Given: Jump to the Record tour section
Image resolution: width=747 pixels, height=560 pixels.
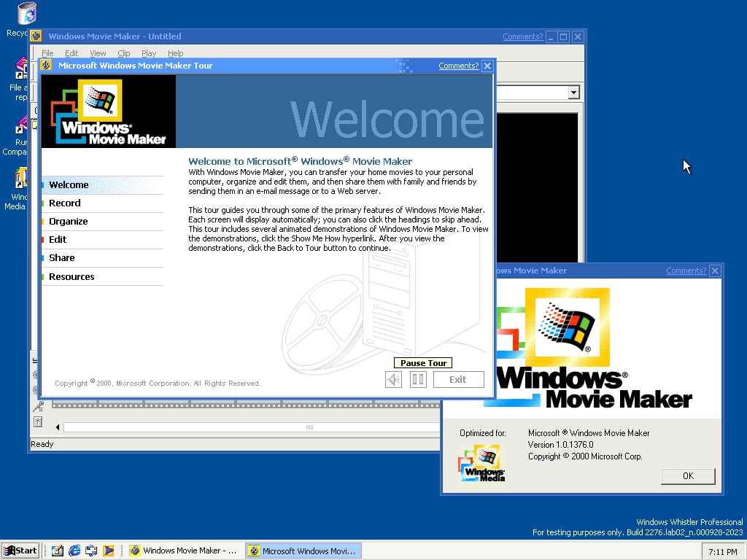Looking at the screenshot, I should 102,203.
